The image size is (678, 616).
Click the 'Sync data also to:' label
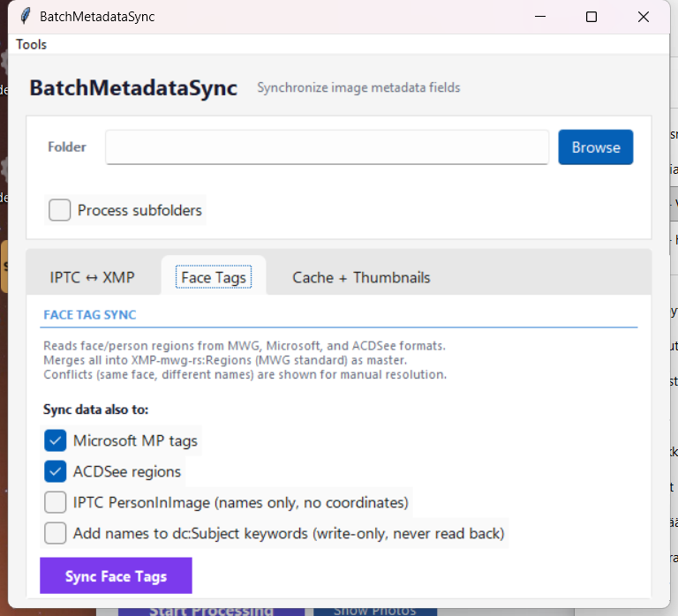(95, 409)
